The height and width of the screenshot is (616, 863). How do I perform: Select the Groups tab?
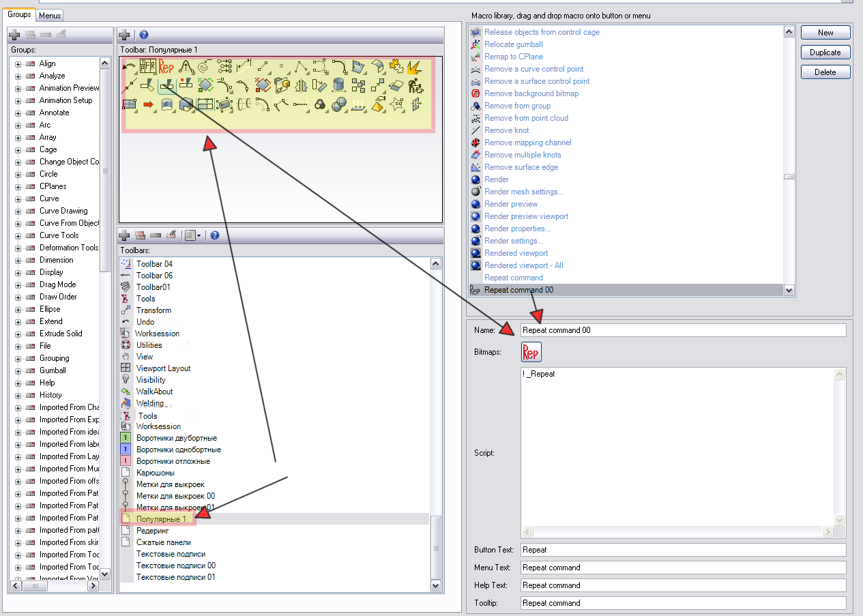tap(19, 14)
